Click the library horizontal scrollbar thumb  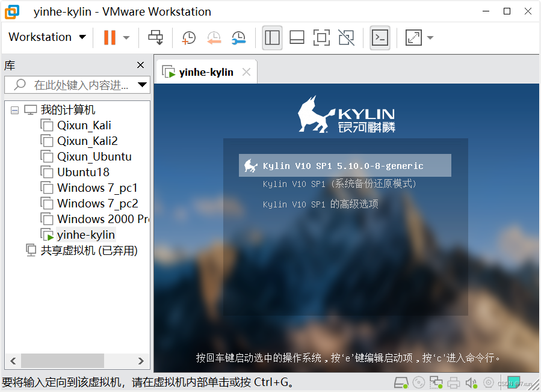(x=63, y=361)
